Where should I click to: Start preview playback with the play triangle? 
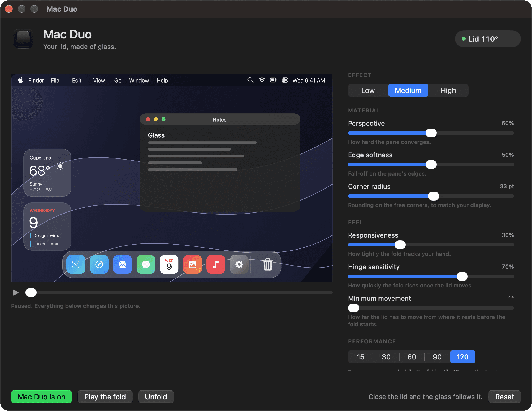pos(16,292)
